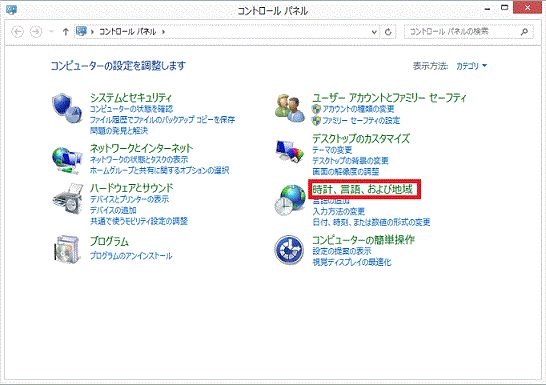
Task: Open デバイスとプリンターの表示 link
Action: [x=129, y=199]
